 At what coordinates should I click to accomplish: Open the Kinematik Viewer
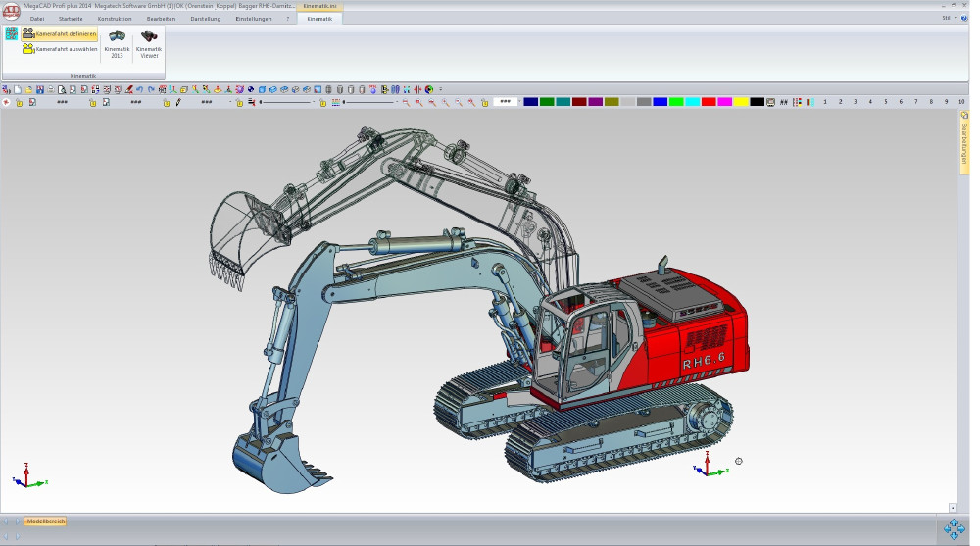[149, 44]
